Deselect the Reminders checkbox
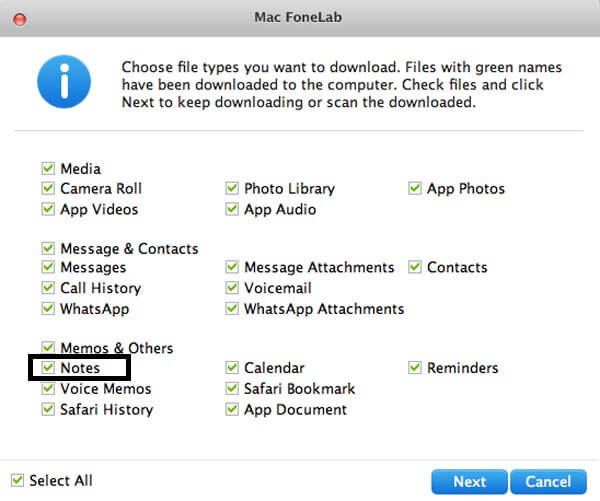 click(x=415, y=367)
